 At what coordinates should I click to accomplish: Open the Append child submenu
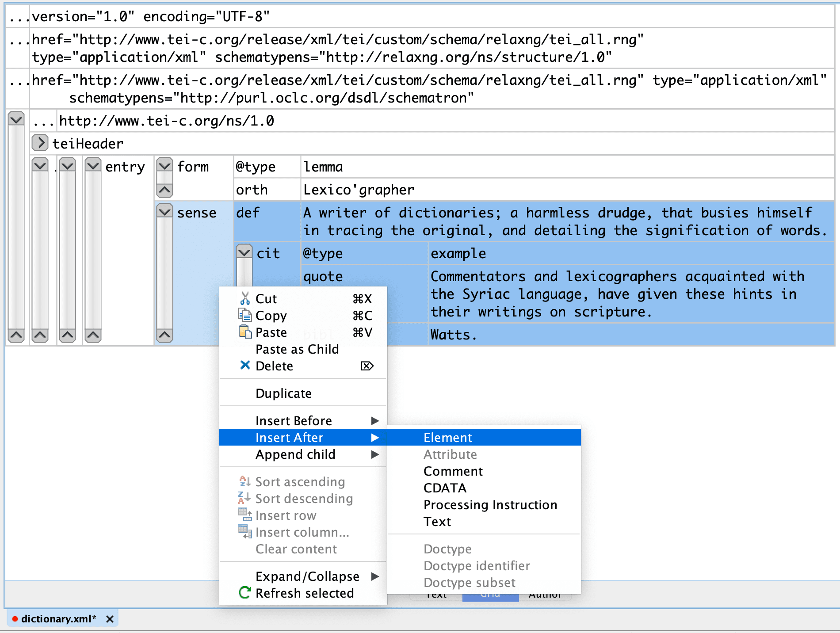[295, 454]
